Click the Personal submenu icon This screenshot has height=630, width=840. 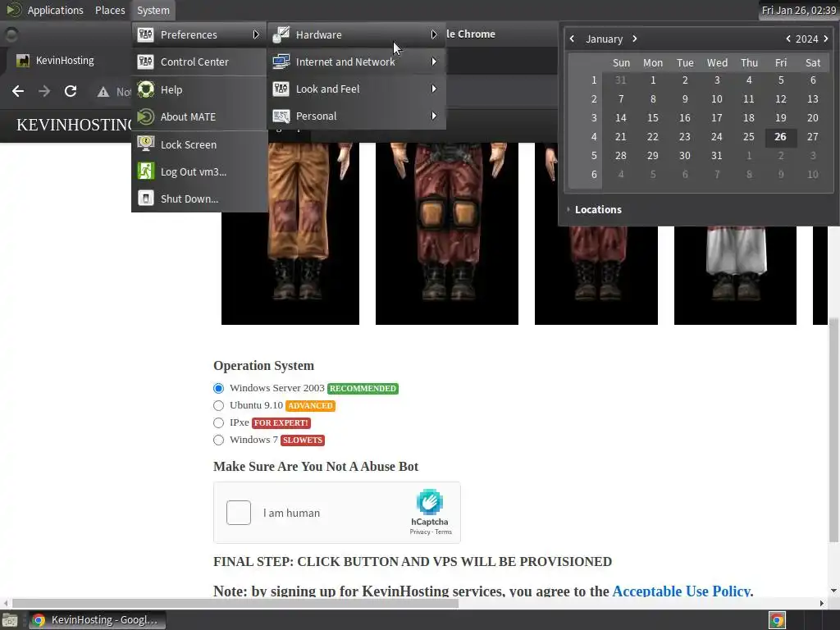(x=281, y=116)
